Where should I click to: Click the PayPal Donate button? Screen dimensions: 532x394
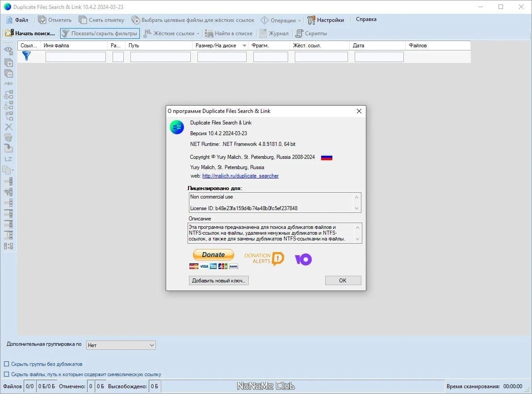[x=214, y=255]
